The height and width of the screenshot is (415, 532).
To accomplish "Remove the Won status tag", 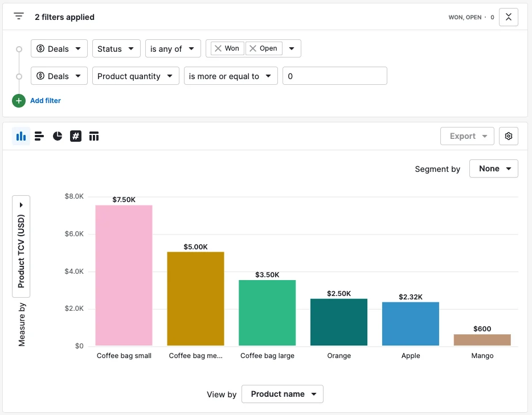I will [x=218, y=48].
